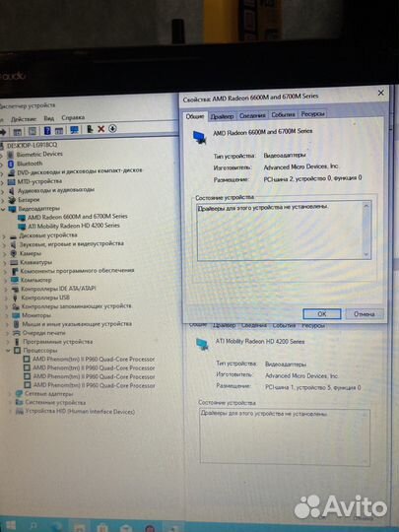Click the Контроллеры USB icon
The height and width of the screenshot is (532, 399).
coord(15,298)
